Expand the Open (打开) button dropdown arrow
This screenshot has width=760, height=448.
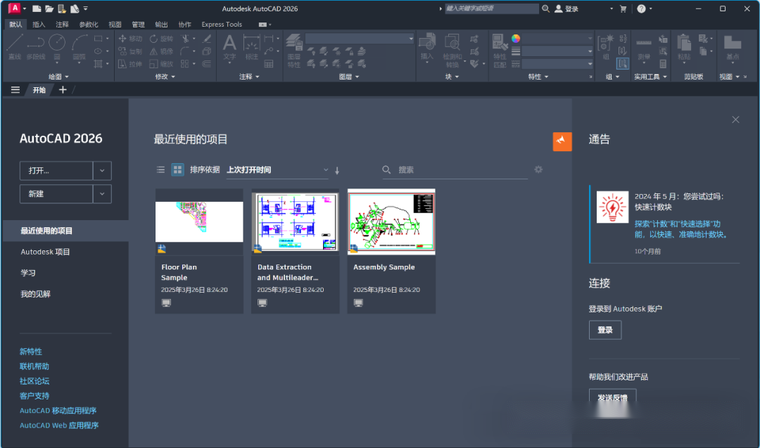click(x=102, y=171)
